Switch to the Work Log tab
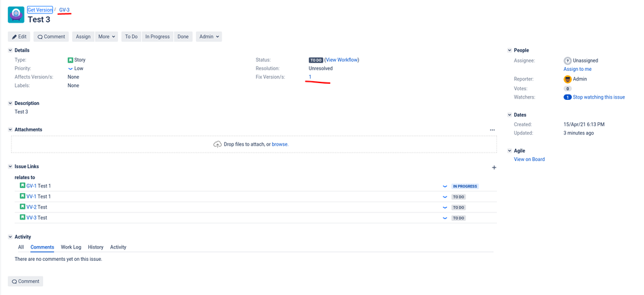This screenshot has height=295, width=644. (71, 247)
